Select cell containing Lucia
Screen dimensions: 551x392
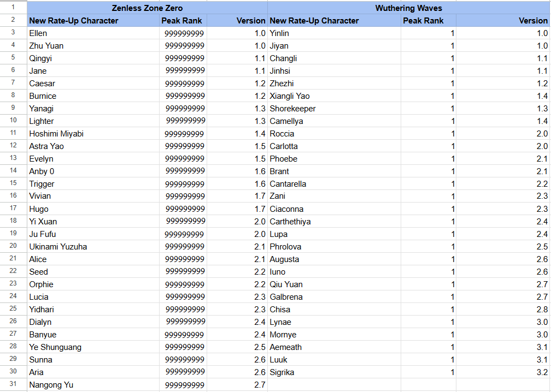click(93, 297)
